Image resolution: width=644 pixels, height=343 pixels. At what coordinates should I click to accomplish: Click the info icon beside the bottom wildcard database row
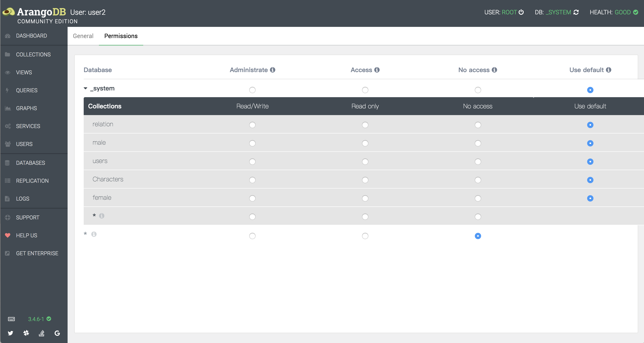(94, 234)
